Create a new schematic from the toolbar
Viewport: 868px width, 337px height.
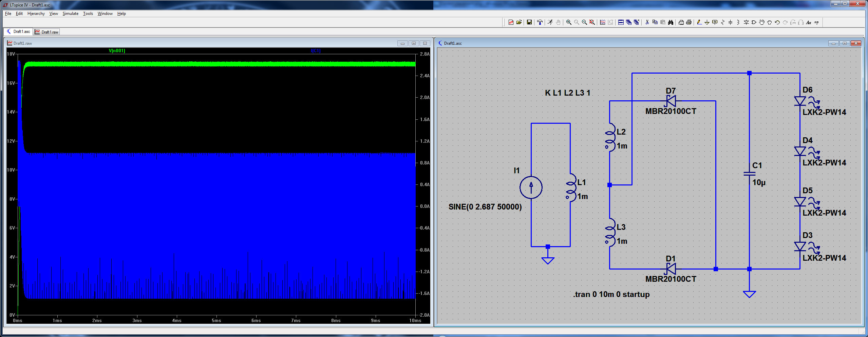[511, 22]
